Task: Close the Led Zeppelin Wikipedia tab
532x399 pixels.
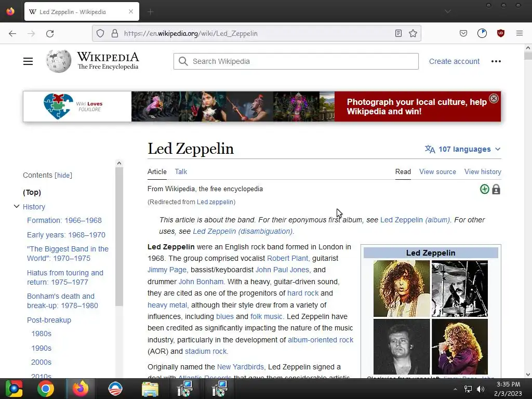Action: pyautogui.click(x=131, y=11)
